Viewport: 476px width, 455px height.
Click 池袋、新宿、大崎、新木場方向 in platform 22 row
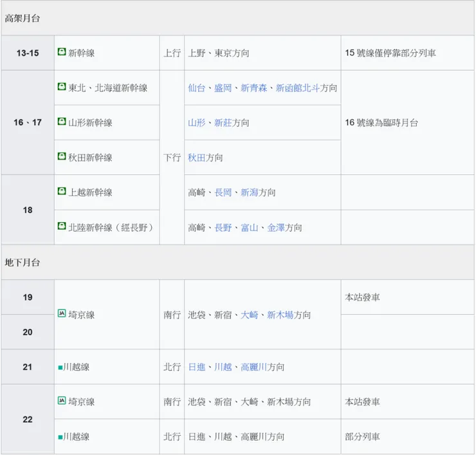(x=249, y=402)
